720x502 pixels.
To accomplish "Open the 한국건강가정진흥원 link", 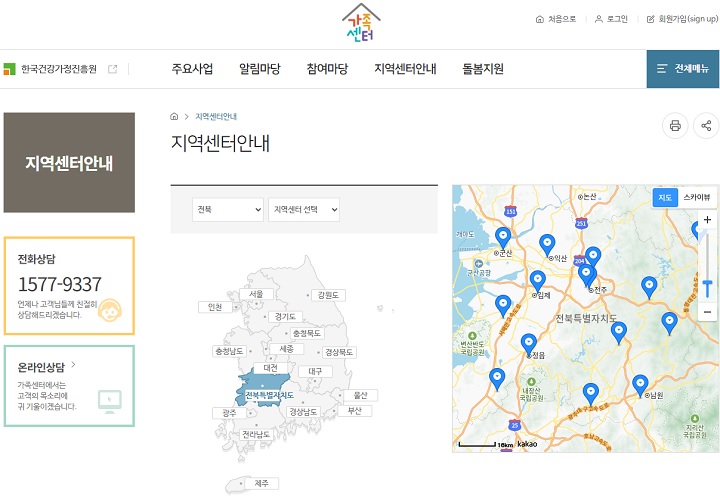I will tap(59, 69).
